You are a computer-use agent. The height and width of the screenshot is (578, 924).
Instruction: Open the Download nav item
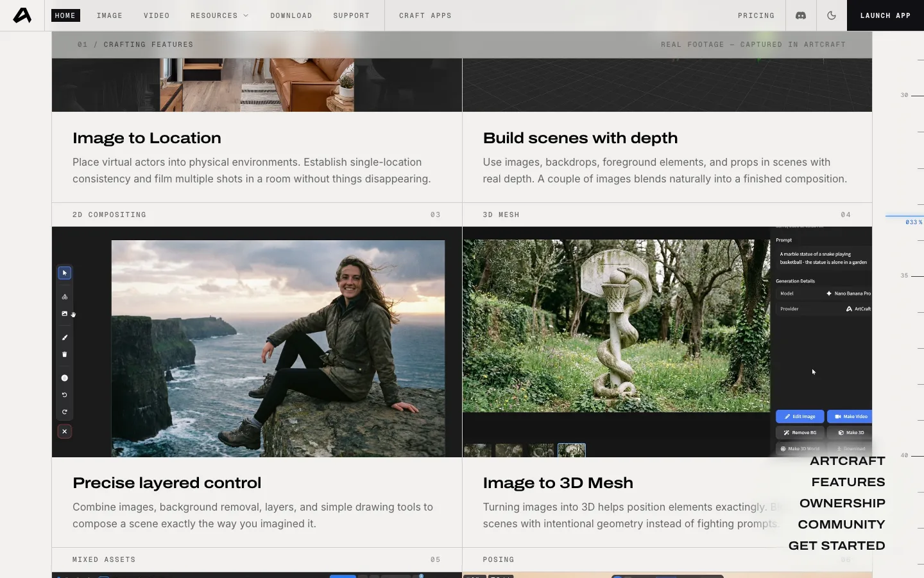pyautogui.click(x=291, y=15)
